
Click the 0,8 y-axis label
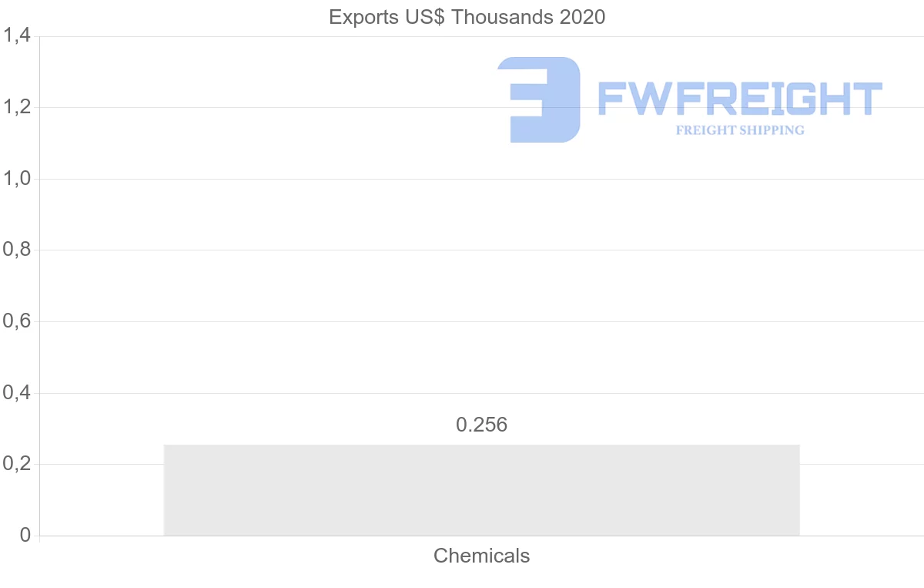pos(16,250)
